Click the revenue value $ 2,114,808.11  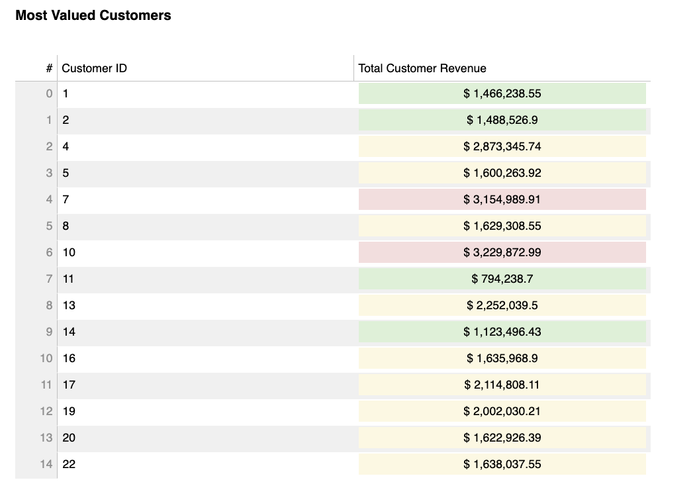[x=502, y=385]
